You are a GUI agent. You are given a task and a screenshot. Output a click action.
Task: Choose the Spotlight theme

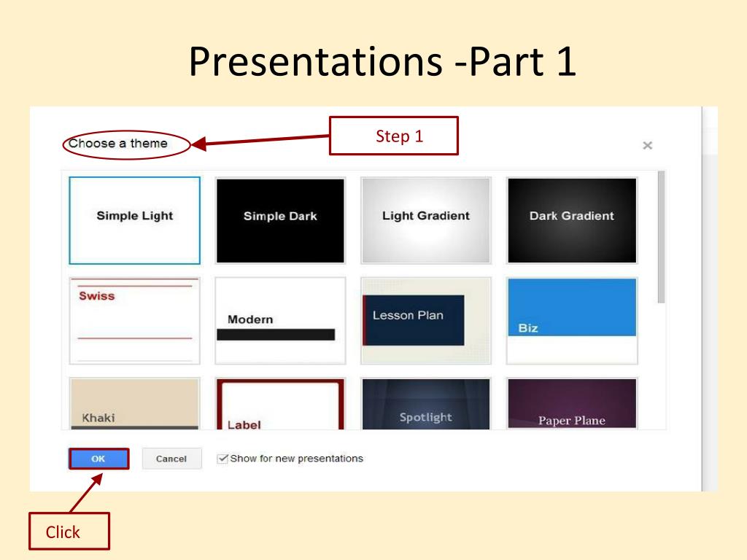(426, 404)
